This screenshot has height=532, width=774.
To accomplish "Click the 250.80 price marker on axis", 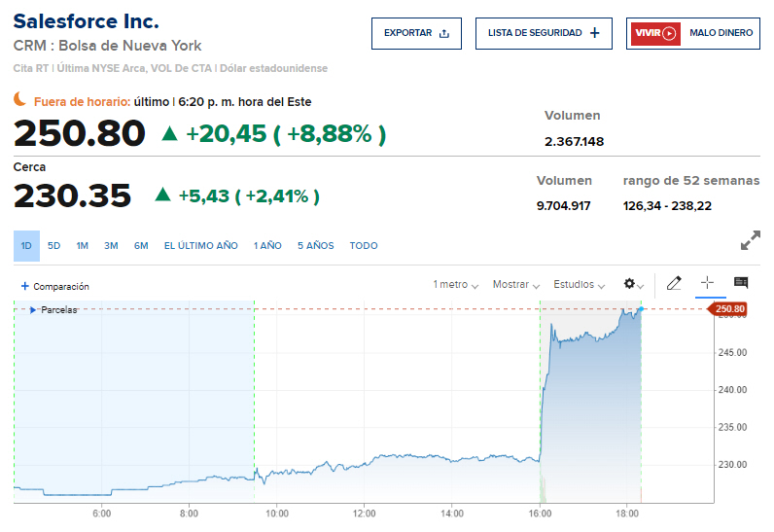I will [x=728, y=309].
